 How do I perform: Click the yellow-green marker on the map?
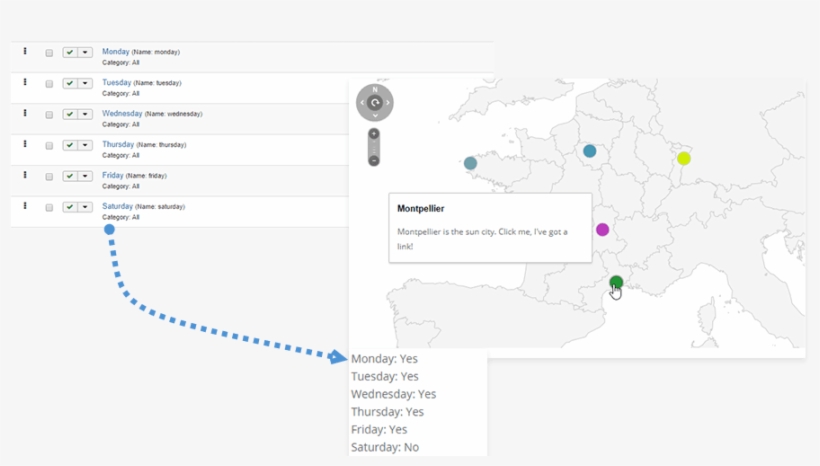click(683, 158)
